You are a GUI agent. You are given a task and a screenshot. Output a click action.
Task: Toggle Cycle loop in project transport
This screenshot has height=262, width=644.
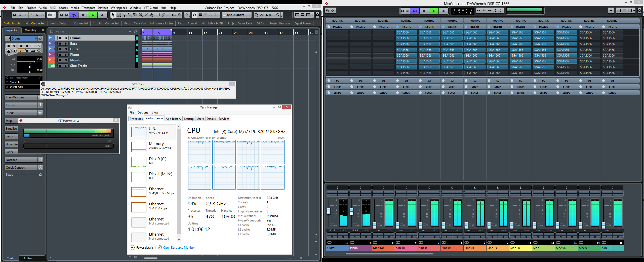click(x=74, y=15)
